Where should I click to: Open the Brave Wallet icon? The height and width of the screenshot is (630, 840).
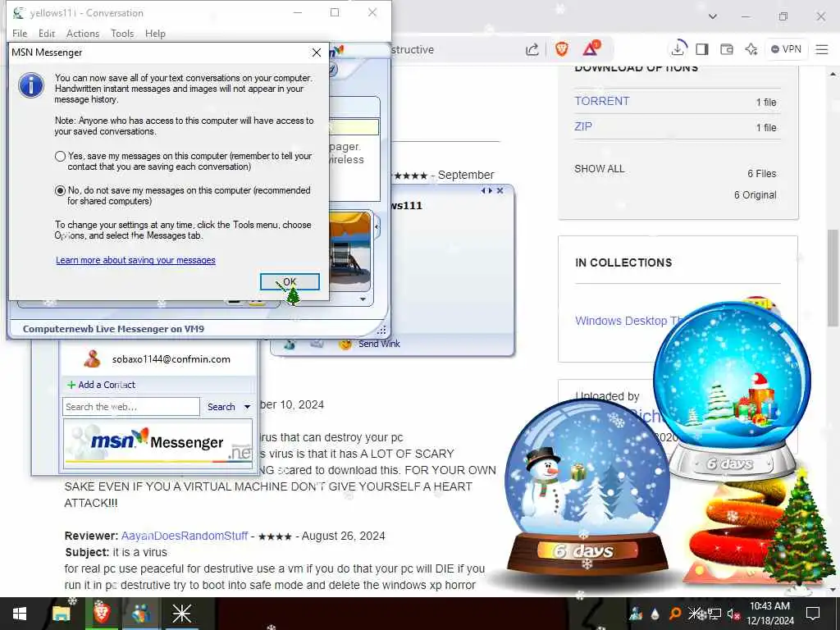click(x=727, y=49)
